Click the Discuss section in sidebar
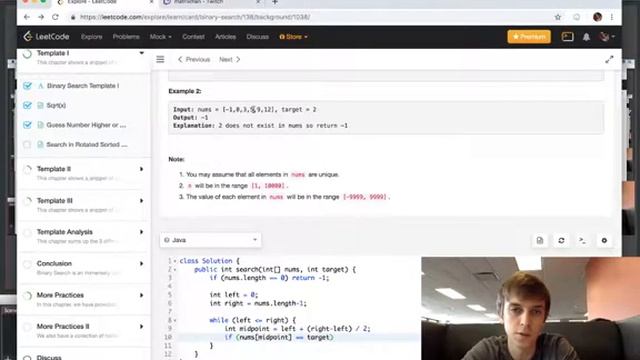640x360 pixels. (49, 357)
